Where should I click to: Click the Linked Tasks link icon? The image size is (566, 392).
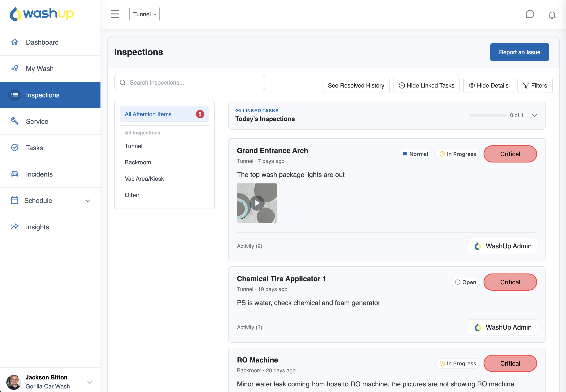coord(238,111)
